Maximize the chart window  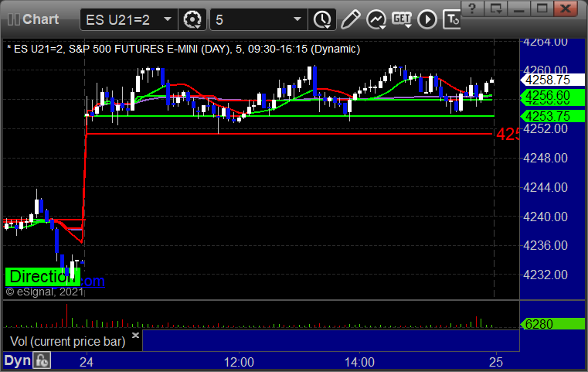coord(542,9)
